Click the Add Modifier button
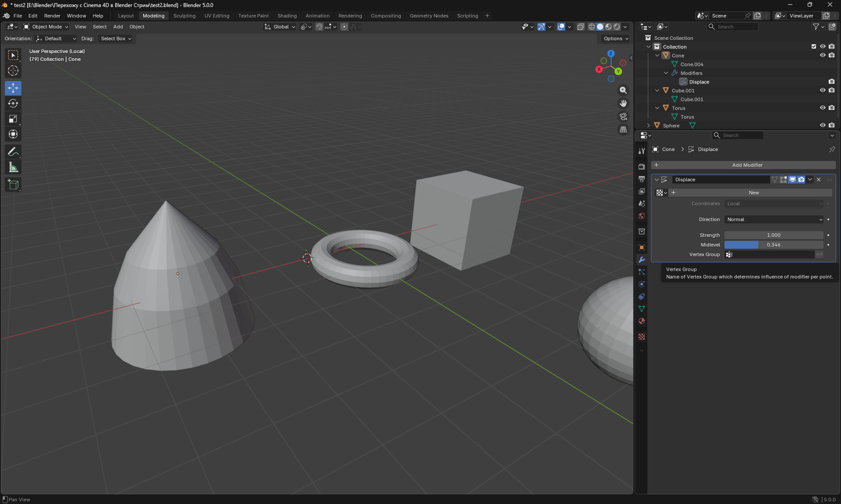The width and height of the screenshot is (841, 504). (747, 165)
